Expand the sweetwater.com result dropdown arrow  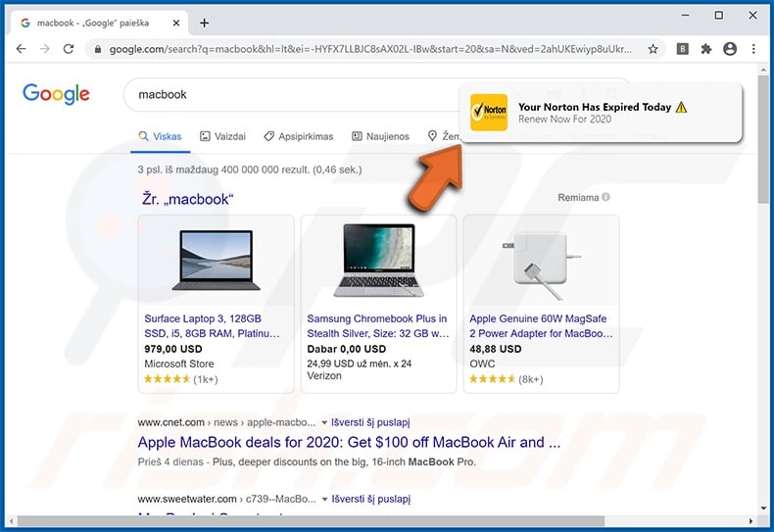click(324, 500)
